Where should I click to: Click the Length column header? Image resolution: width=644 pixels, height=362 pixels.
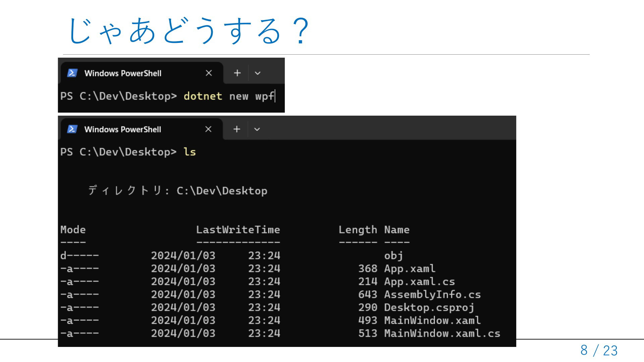click(x=358, y=230)
